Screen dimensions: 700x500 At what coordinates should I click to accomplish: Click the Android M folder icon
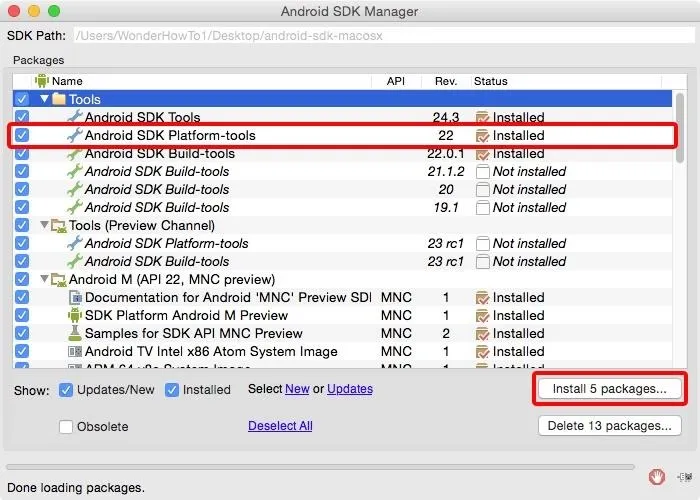(59, 279)
